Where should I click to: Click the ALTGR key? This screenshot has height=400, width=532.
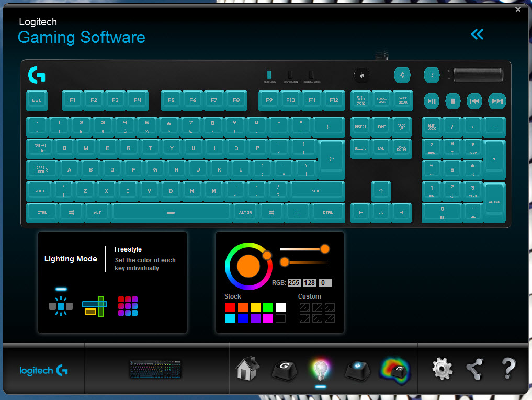[x=245, y=213]
